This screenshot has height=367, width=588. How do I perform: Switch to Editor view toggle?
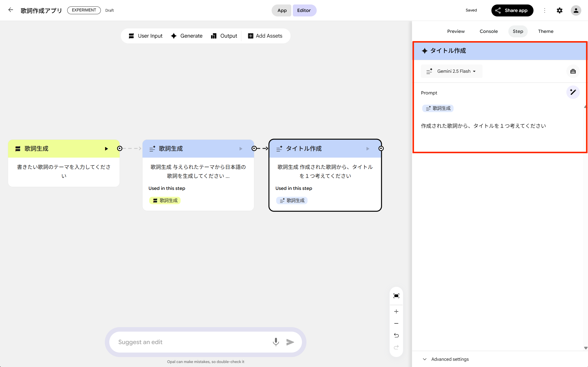(x=304, y=10)
